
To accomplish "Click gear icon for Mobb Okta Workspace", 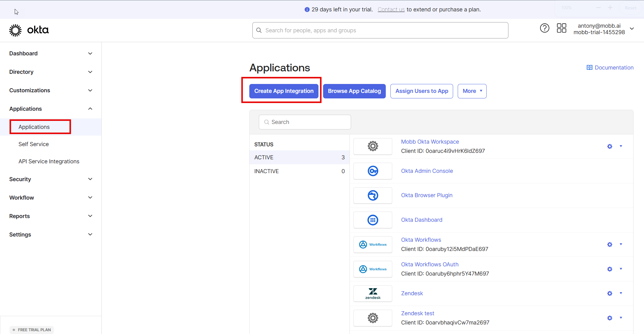I will [x=610, y=146].
